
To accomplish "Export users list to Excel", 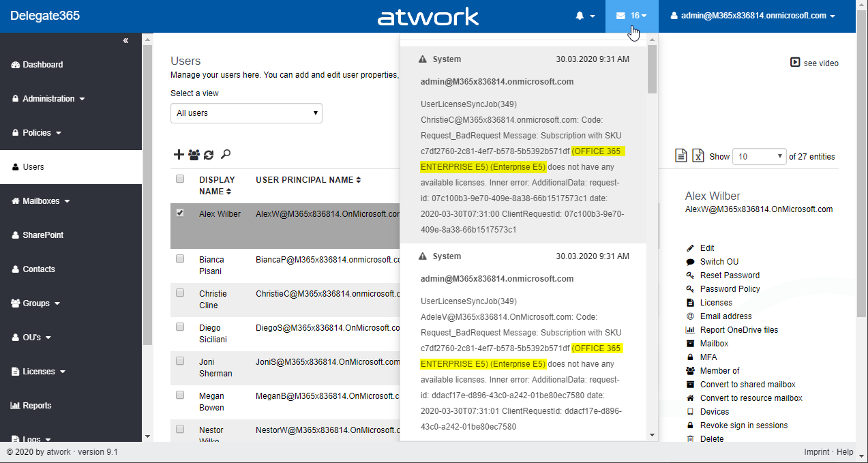I will coord(698,155).
